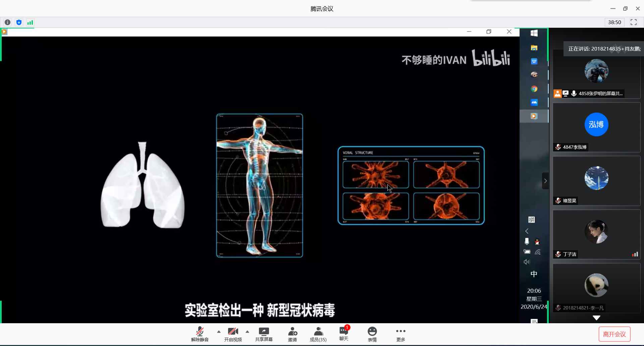Unmute microphone with 解除静音
Viewport: 644px width, 346px height.
200,334
